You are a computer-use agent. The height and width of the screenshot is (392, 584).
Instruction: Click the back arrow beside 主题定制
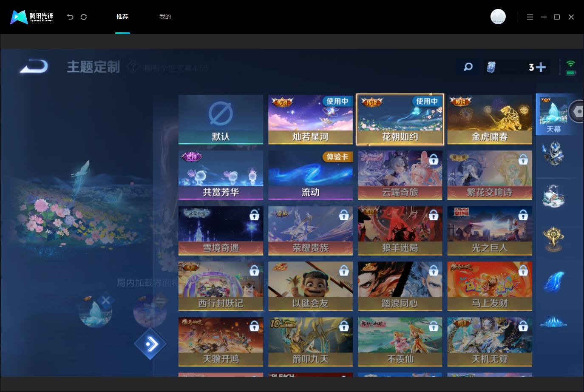pyautogui.click(x=34, y=66)
